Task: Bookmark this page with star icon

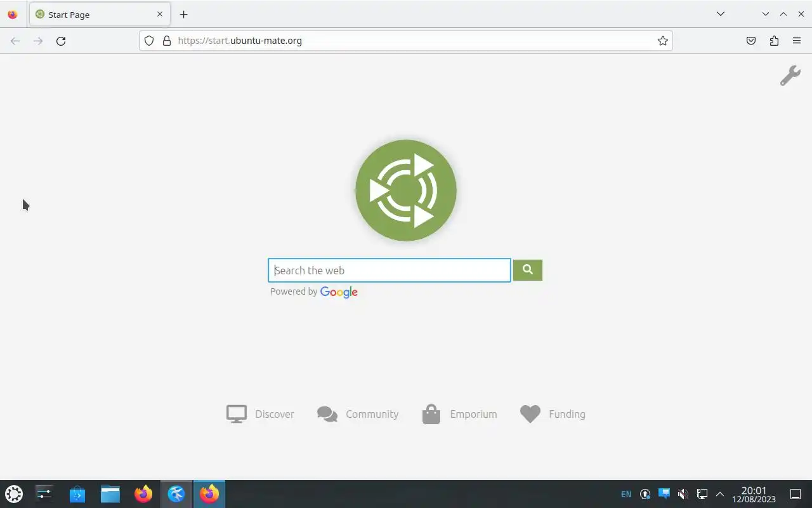Action: coord(662,41)
